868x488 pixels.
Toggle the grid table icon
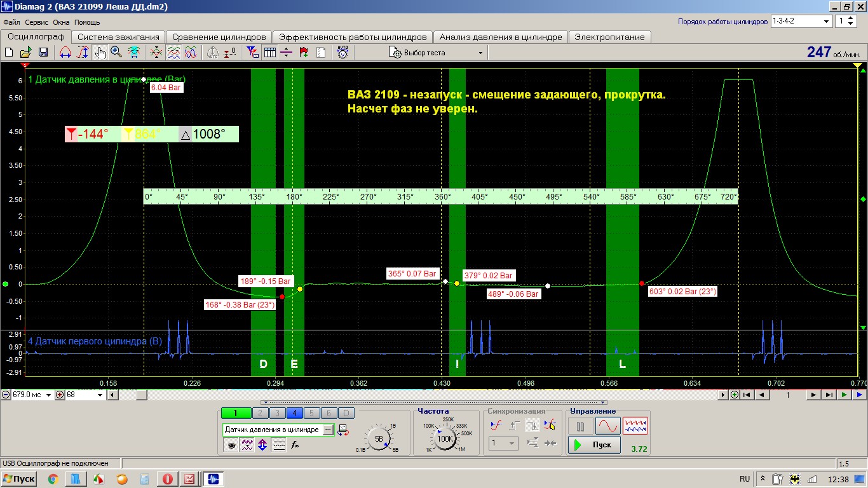pos(269,53)
